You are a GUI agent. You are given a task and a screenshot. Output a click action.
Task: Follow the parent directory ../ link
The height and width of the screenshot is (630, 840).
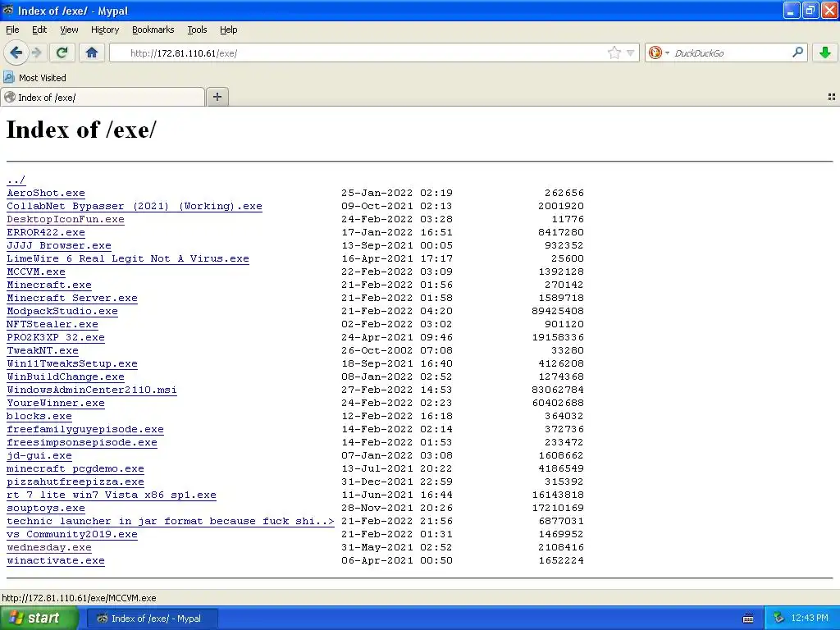16,180
